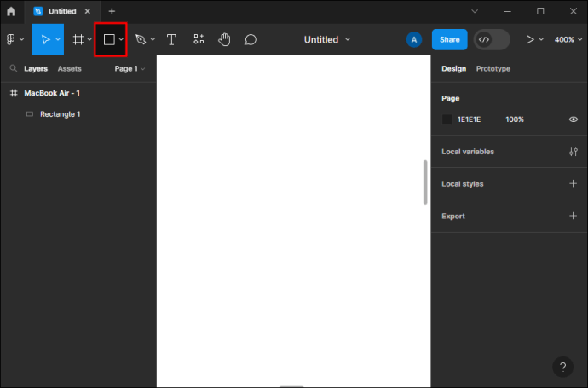Select the Pen tool

point(141,39)
